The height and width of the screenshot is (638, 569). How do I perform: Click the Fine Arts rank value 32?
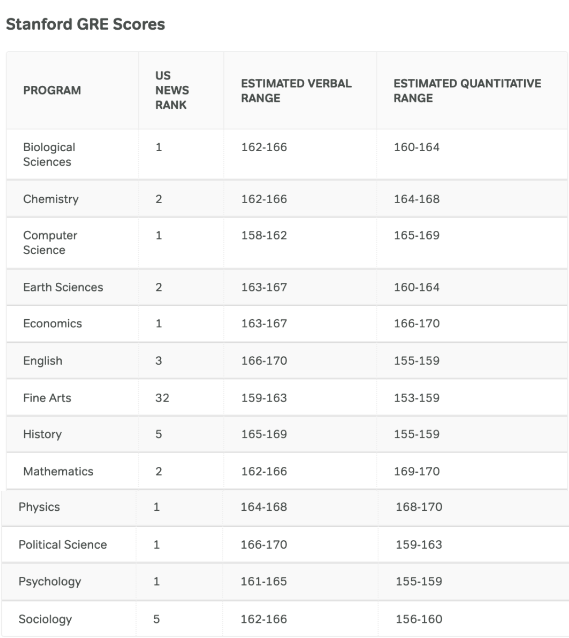[x=162, y=398]
